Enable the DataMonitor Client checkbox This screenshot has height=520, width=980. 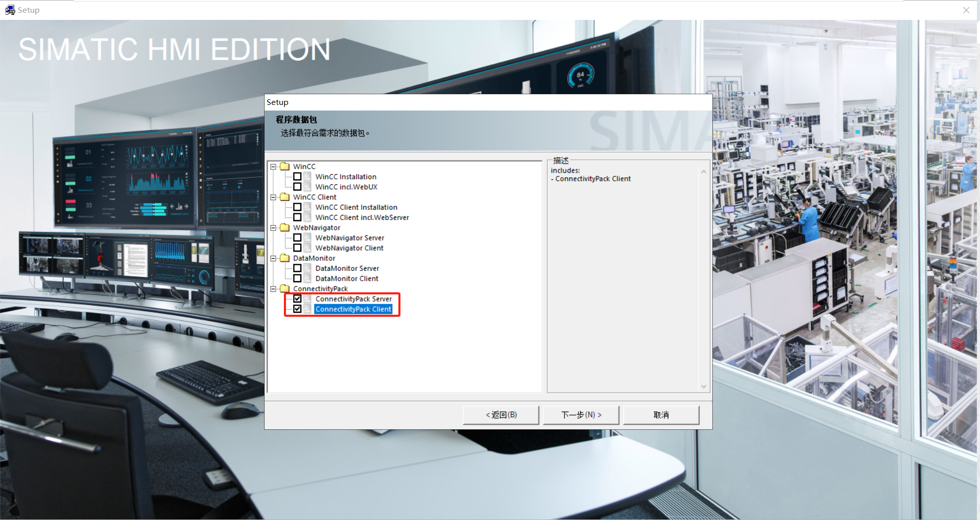pyautogui.click(x=297, y=279)
